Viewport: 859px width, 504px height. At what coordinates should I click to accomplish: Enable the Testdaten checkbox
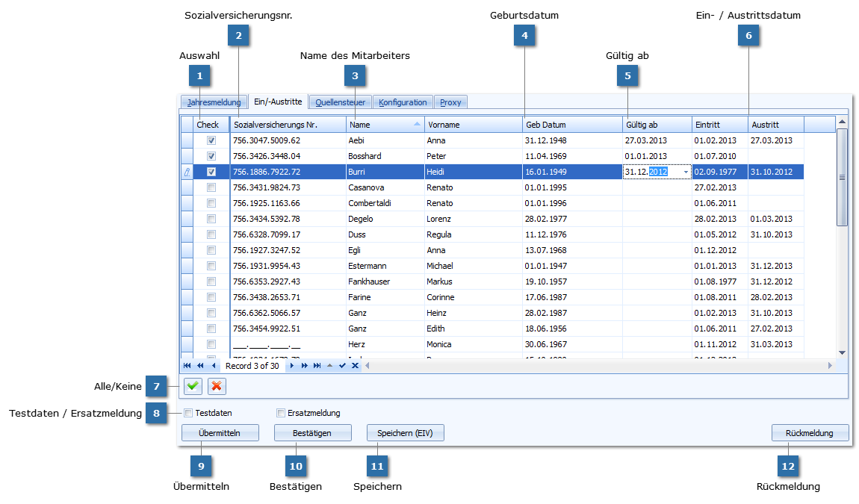click(x=189, y=413)
